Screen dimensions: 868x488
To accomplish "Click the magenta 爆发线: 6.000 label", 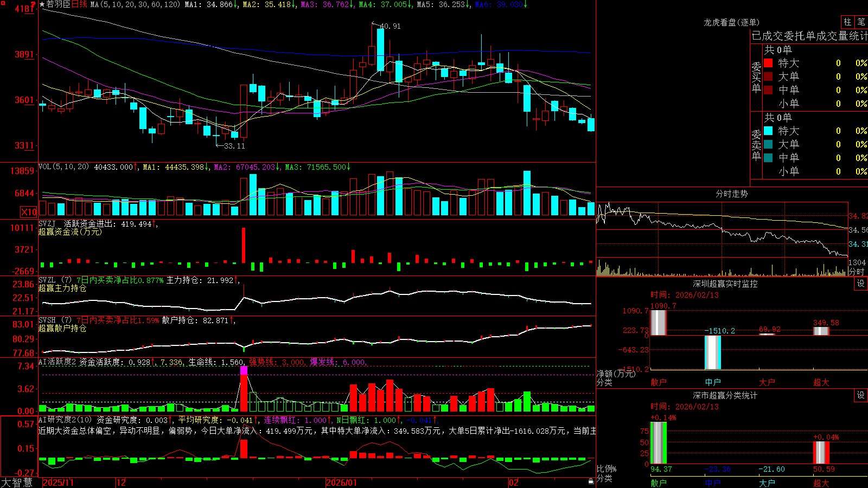I will tap(338, 362).
